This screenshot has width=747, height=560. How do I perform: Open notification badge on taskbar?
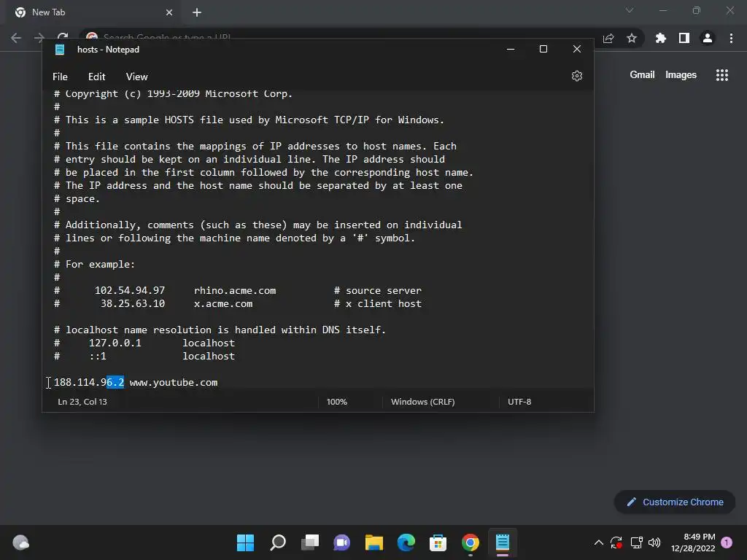coord(727,542)
